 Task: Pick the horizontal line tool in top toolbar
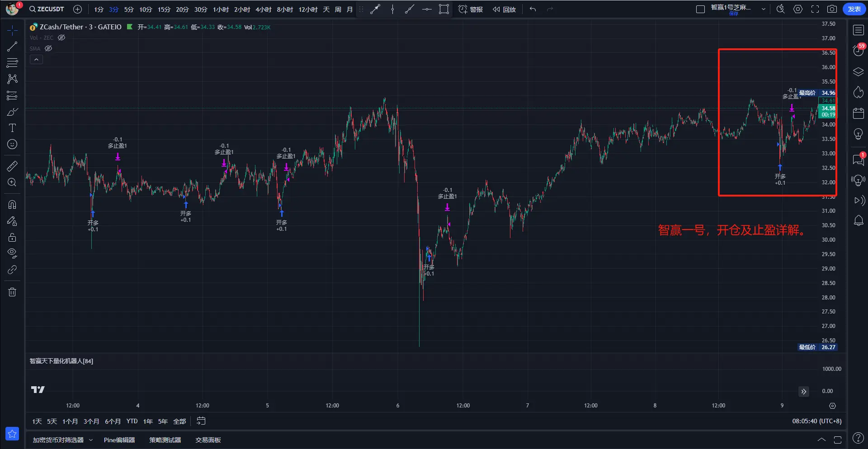click(427, 9)
